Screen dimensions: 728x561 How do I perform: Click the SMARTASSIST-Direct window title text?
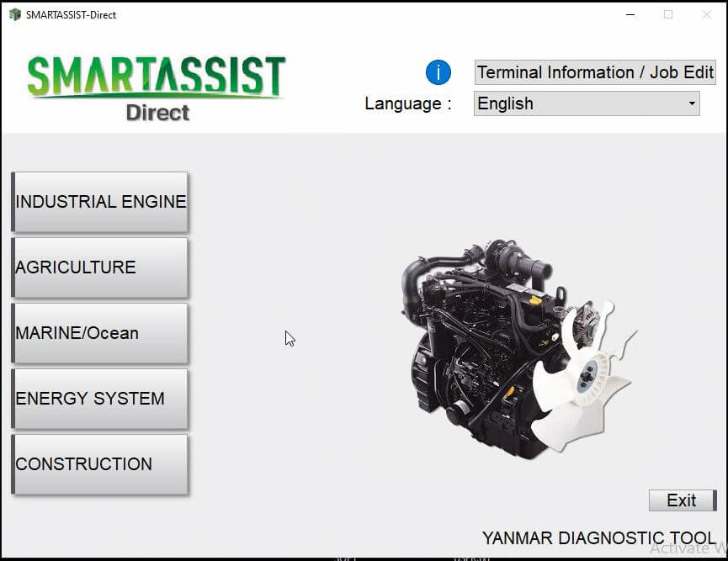(71, 14)
